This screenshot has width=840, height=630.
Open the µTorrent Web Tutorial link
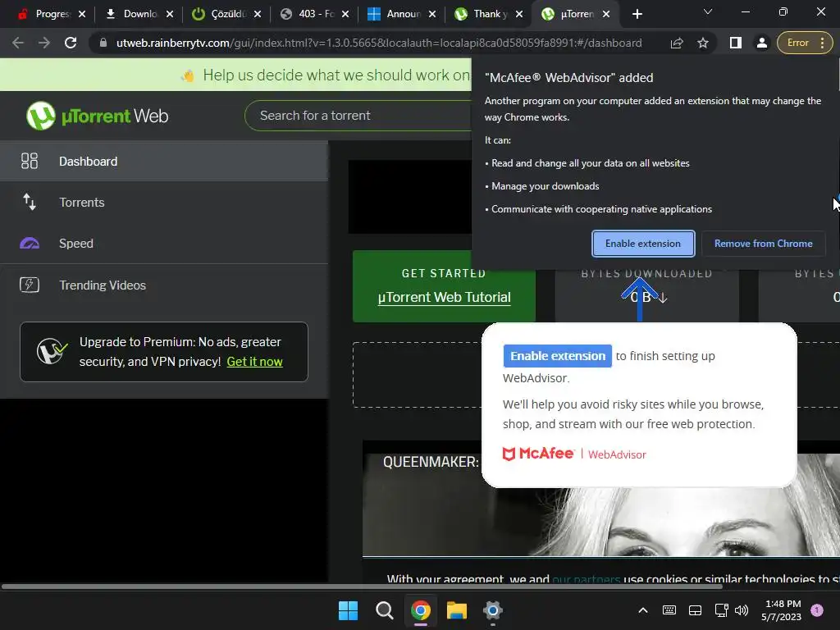[x=444, y=297]
